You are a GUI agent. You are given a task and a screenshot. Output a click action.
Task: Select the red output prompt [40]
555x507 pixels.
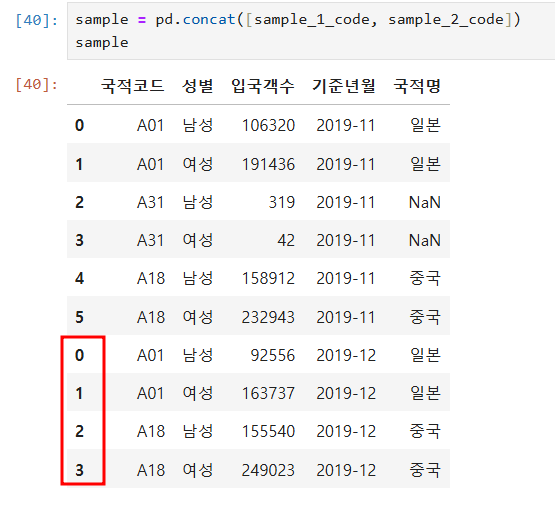click(x=36, y=85)
